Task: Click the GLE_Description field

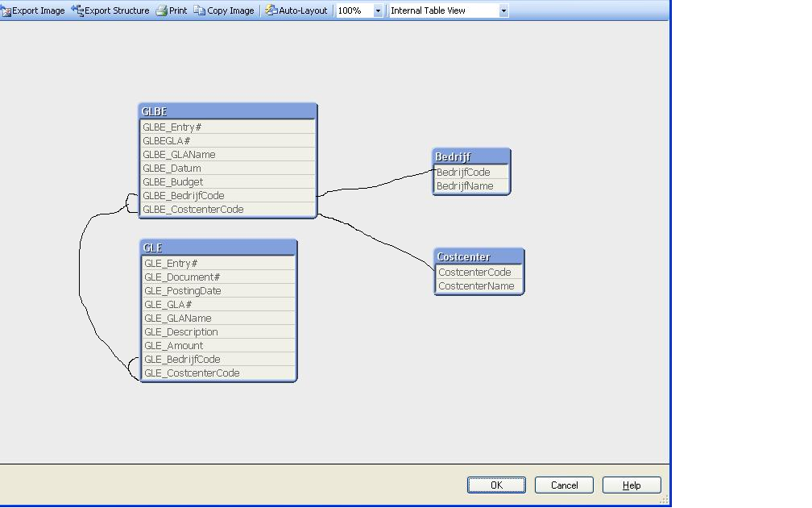Action: [x=218, y=331]
